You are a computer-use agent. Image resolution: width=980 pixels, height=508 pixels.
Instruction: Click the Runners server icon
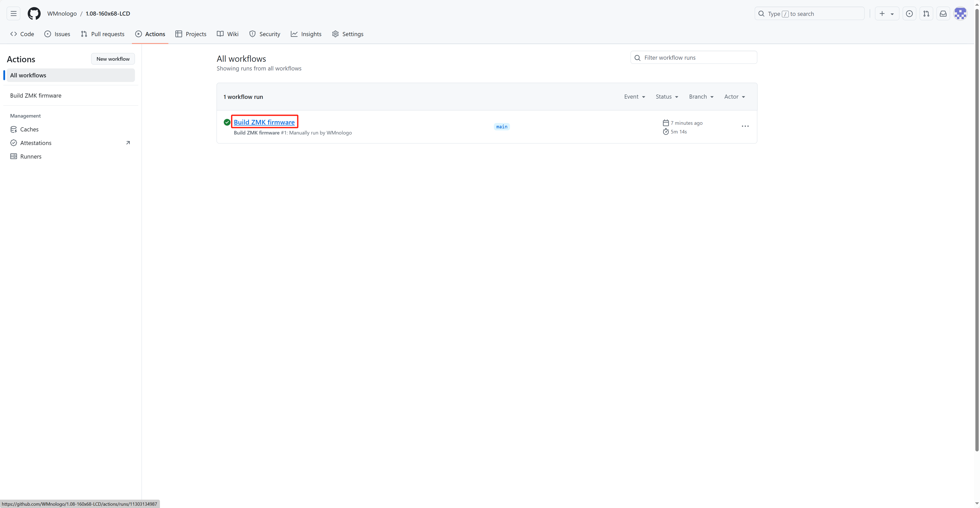14,157
